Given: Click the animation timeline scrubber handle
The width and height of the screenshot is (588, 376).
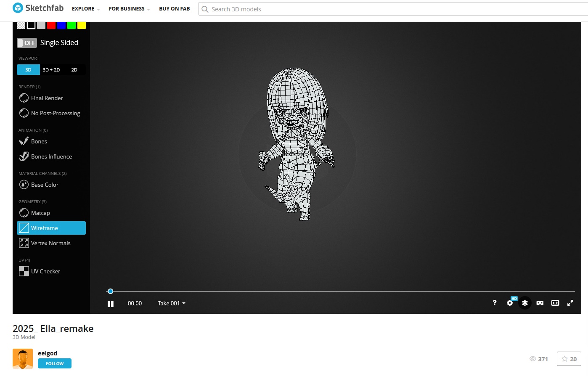Looking at the screenshot, I should point(110,291).
